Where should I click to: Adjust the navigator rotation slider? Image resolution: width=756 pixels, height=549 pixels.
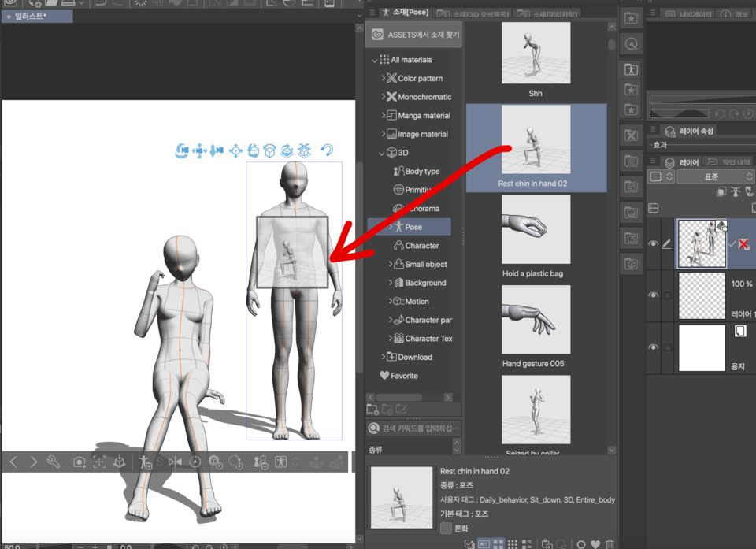[x=680, y=114]
